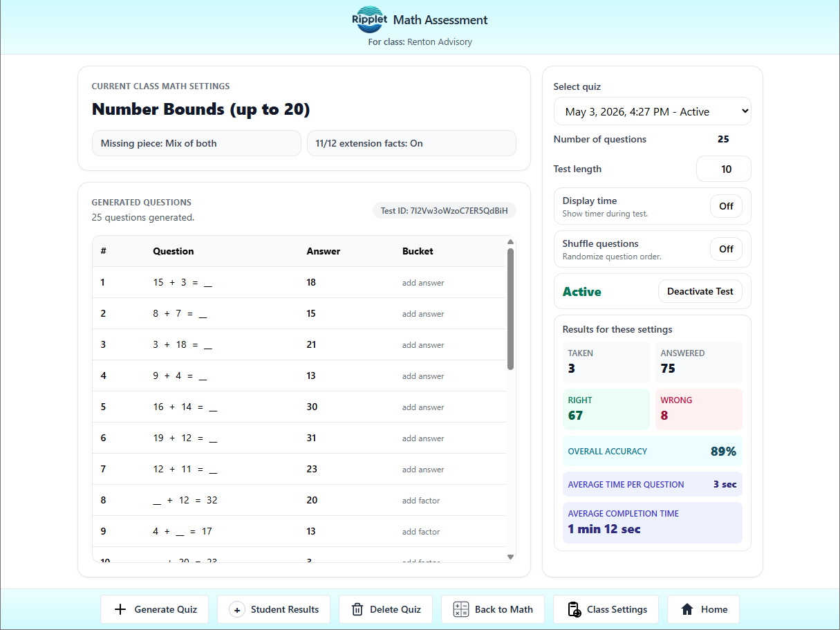The image size is (840, 630).
Task: Click the 'Missing piece: Mix of both' chip
Action: click(196, 143)
